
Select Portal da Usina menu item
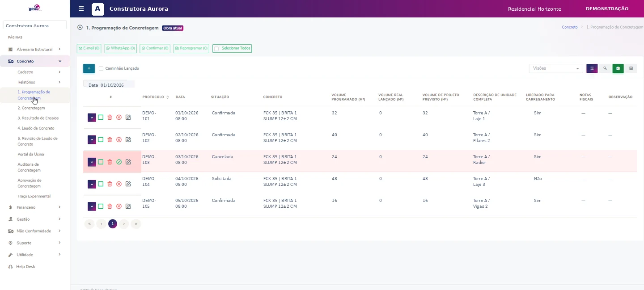pyautogui.click(x=31, y=154)
